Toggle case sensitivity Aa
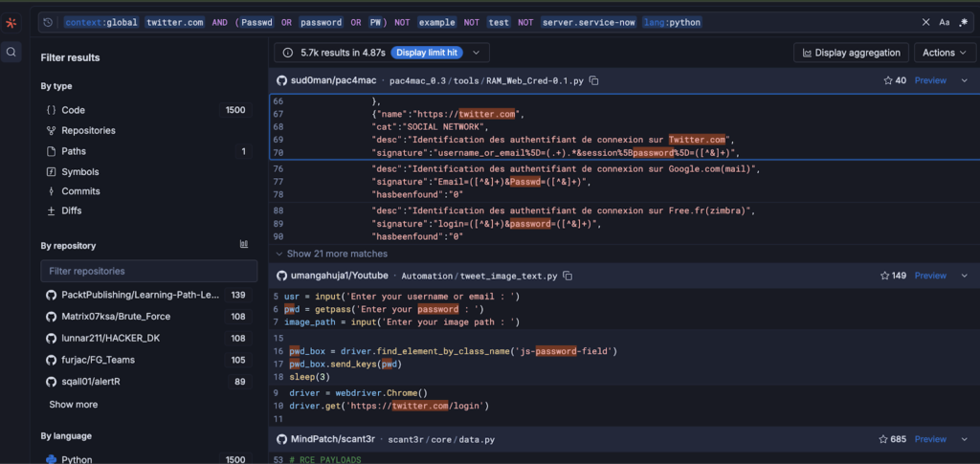This screenshot has width=980, height=464. pyautogui.click(x=944, y=22)
